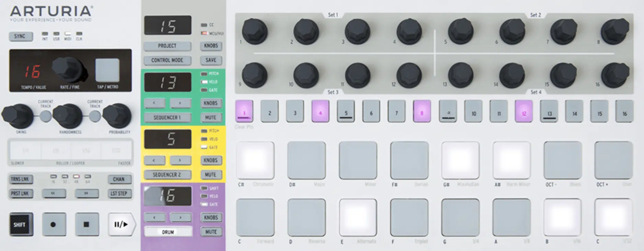Hit the E Alternate pad

pos(358,217)
